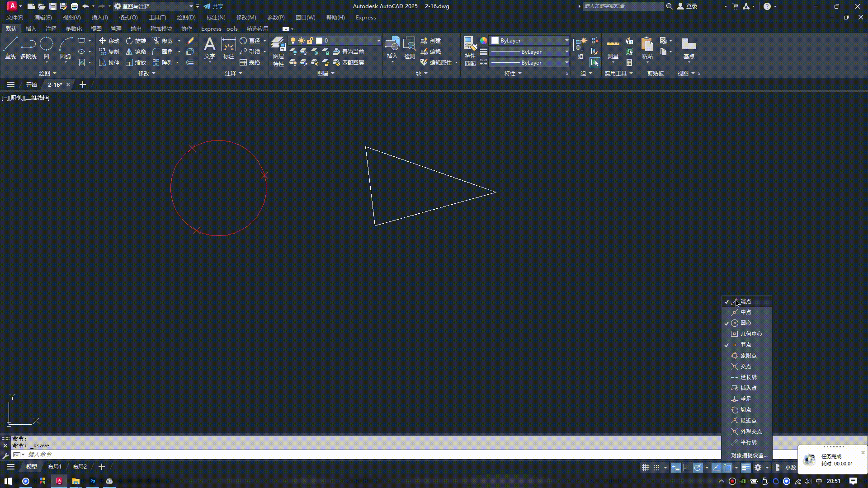
Task: Expand the 注释 panel
Action: click(233, 73)
